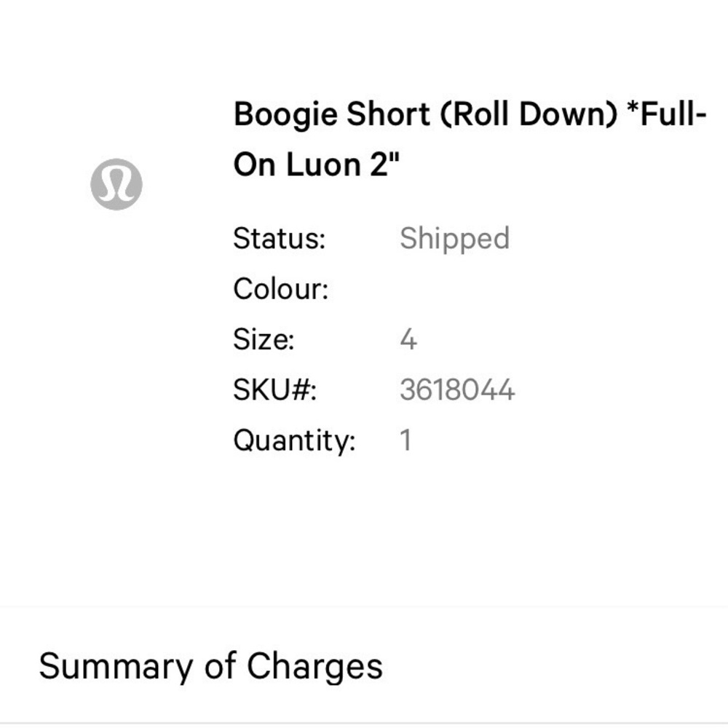This screenshot has height=728, width=728.
Task: Click "On Luon 2"" on the title's second line
Action: pos(317,165)
